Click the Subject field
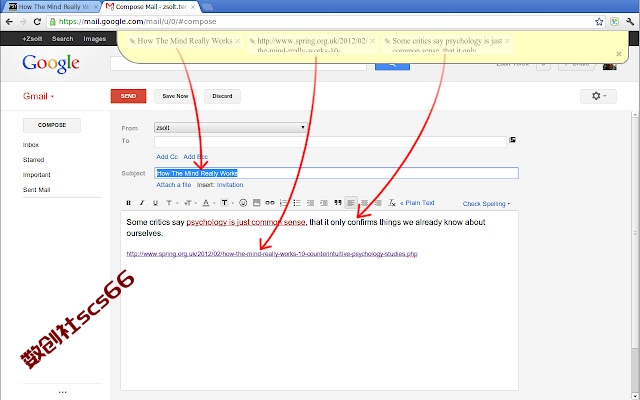This screenshot has height=400, width=640. click(336, 173)
